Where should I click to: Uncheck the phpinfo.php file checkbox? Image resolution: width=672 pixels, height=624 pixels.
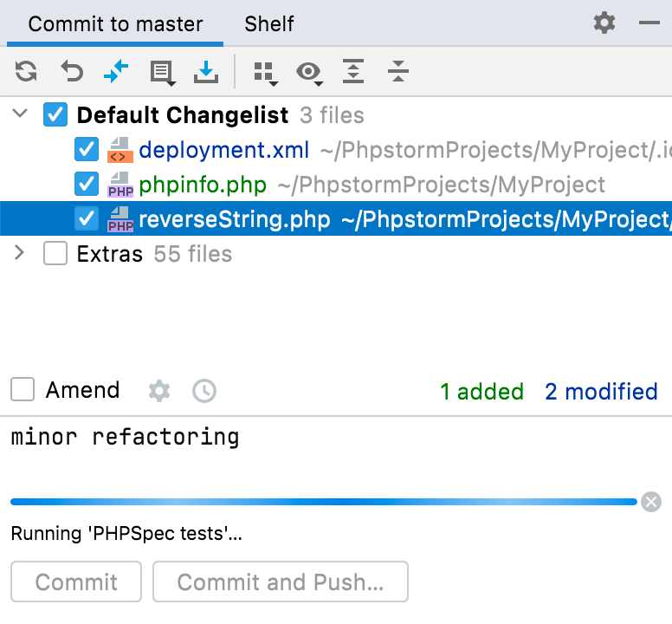coord(87,184)
